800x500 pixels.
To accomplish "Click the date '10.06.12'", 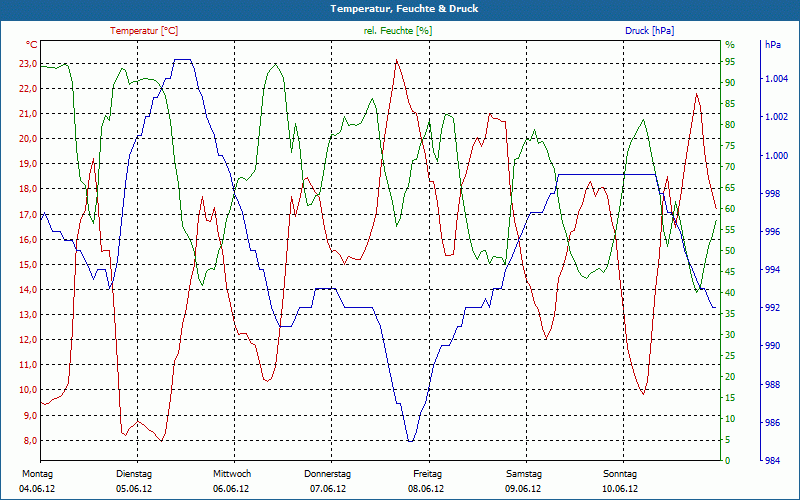I will click(x=620, y=489).
